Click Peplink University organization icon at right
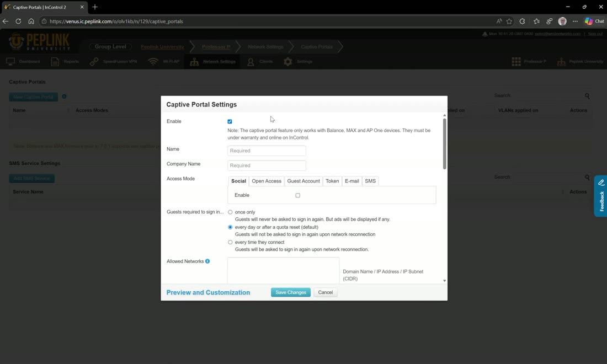The height and width of the screenshot is (364, 607). [561, 62]
